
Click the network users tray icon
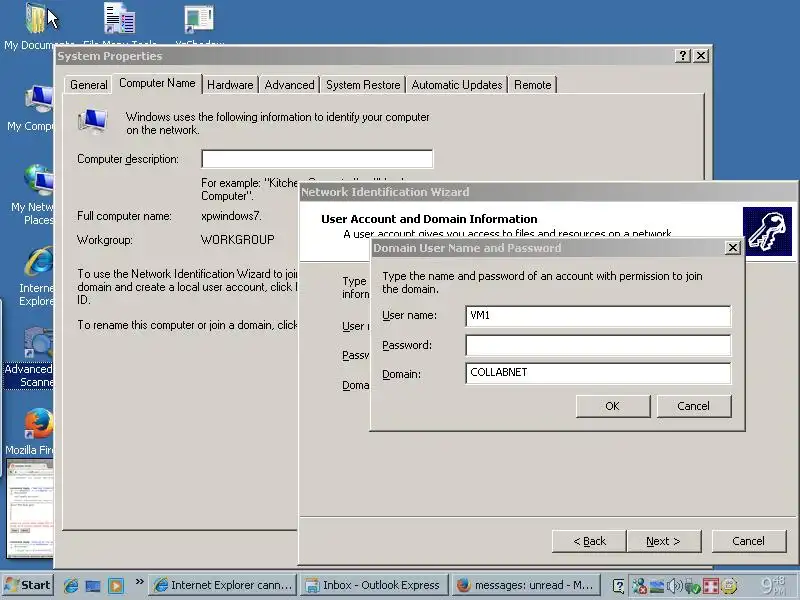pos(639,586)
